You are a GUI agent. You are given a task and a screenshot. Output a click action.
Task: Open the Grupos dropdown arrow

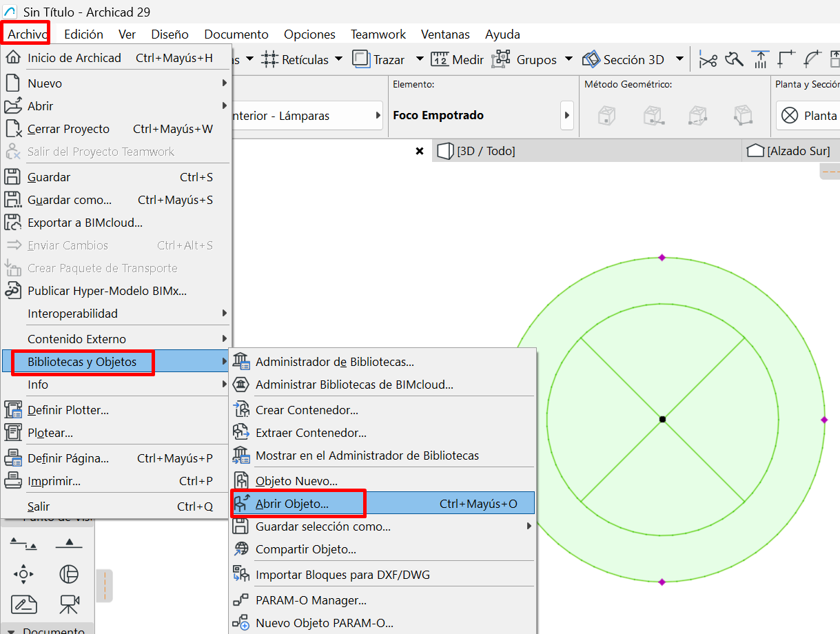coord(568,59)
